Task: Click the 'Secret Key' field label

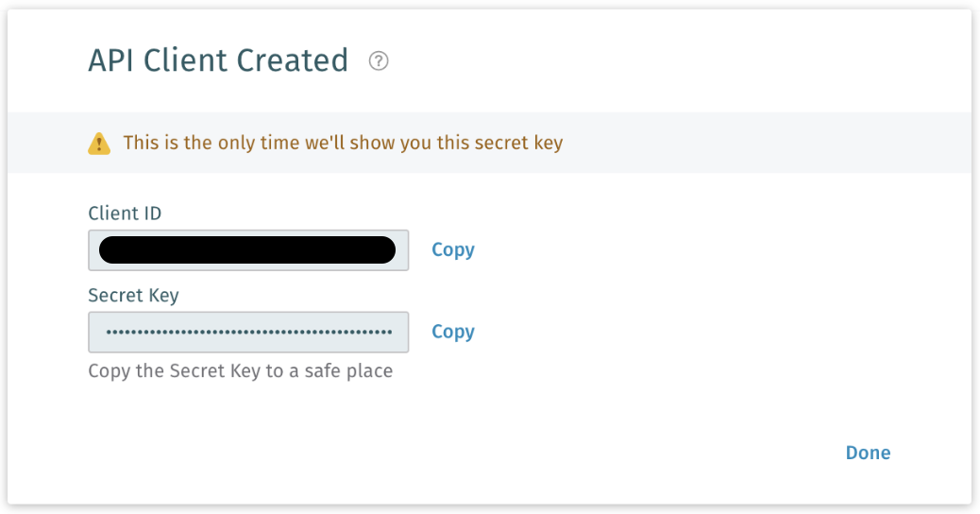Action: tap(133, 296)
